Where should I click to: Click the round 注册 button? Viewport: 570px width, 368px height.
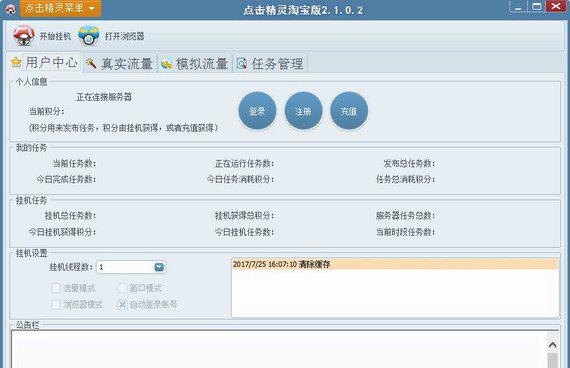[303, 111]
